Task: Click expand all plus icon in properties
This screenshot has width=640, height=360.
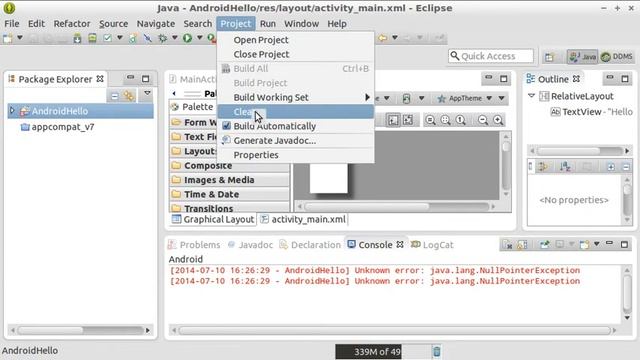Action: point(611,167)
